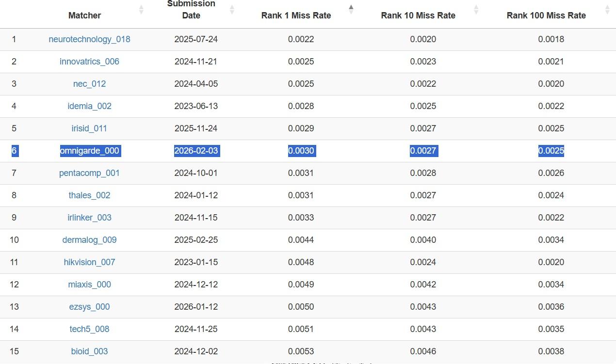The width and height of the screenshot is (616, 364).
Task: Open idemia_002 matcher details
Action: (x=89, y=106)
